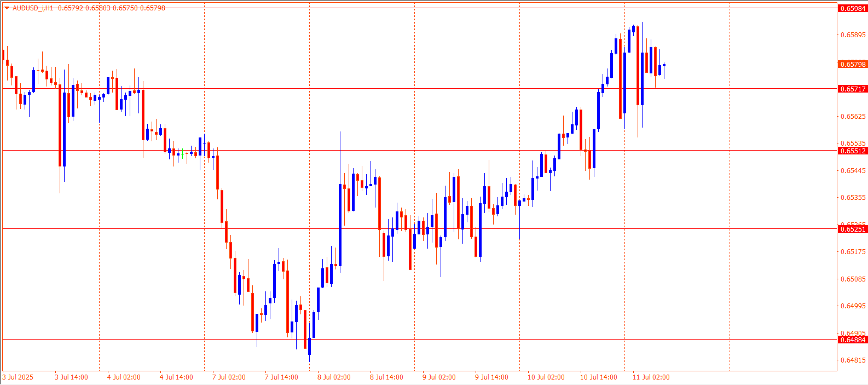This screenshot has height=385, width=868.
Task: Click the current price label 0.65798
Action: point(853,65)
